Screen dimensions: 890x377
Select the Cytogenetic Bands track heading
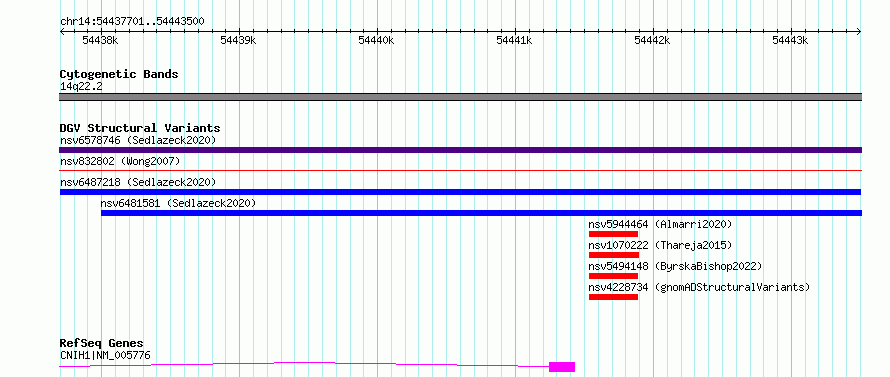click(119, 74)
